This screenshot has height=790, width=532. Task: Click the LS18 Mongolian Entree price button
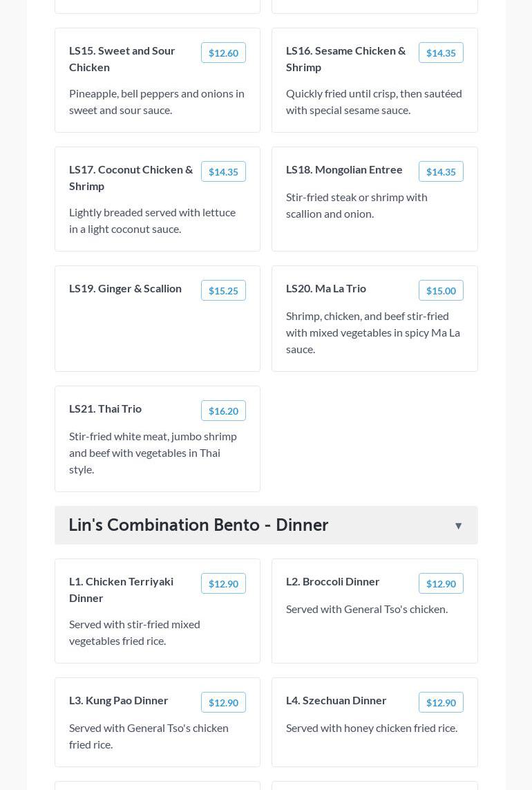coord(441,172)
